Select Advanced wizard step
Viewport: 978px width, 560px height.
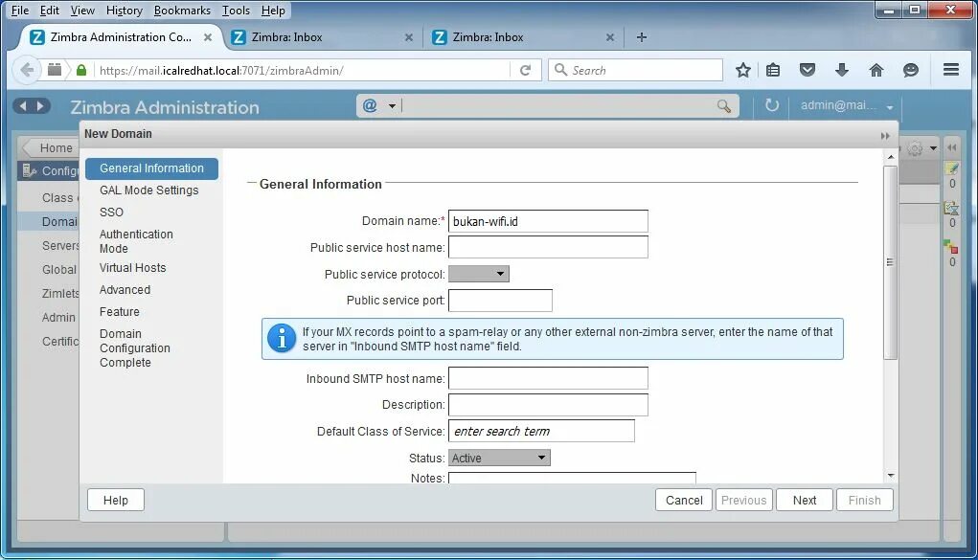point(125,290)
